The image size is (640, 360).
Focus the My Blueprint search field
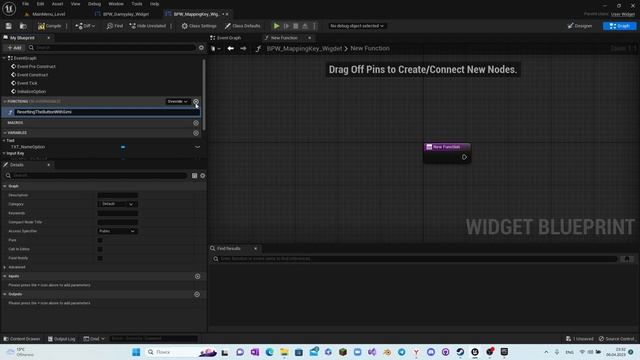tap(112, 48)
